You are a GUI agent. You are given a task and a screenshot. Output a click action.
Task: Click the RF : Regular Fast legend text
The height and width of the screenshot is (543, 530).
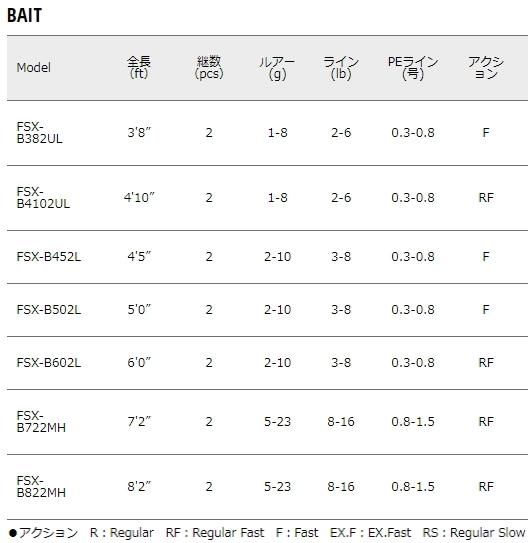215,533
